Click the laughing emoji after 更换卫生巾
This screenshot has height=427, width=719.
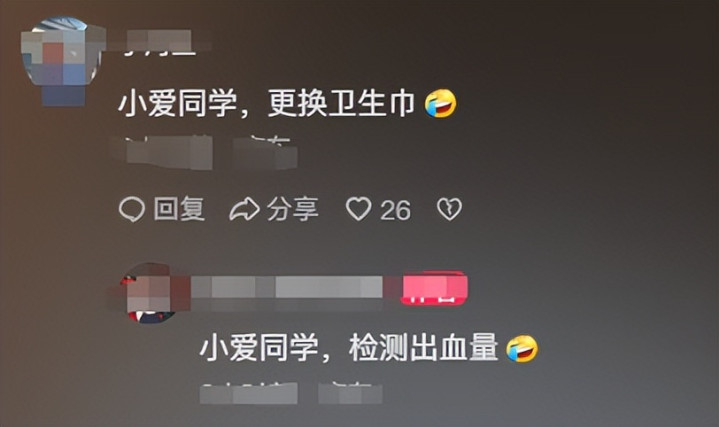point(440,104)
